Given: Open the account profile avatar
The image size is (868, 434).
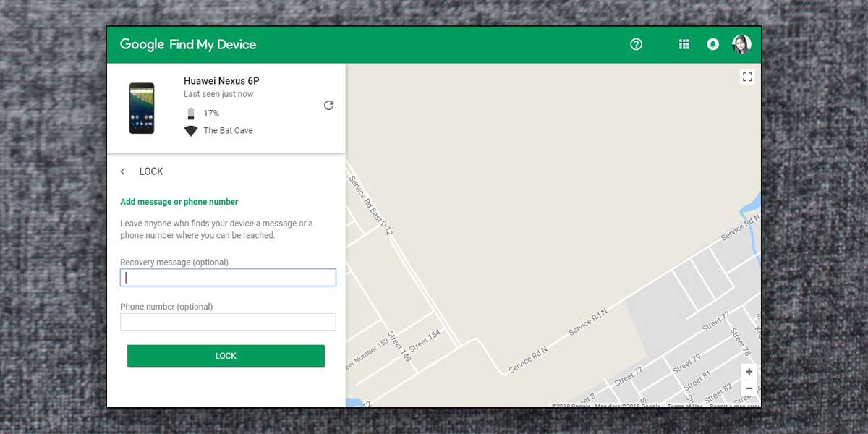Looking at the screenshot, I should point(741,44).
